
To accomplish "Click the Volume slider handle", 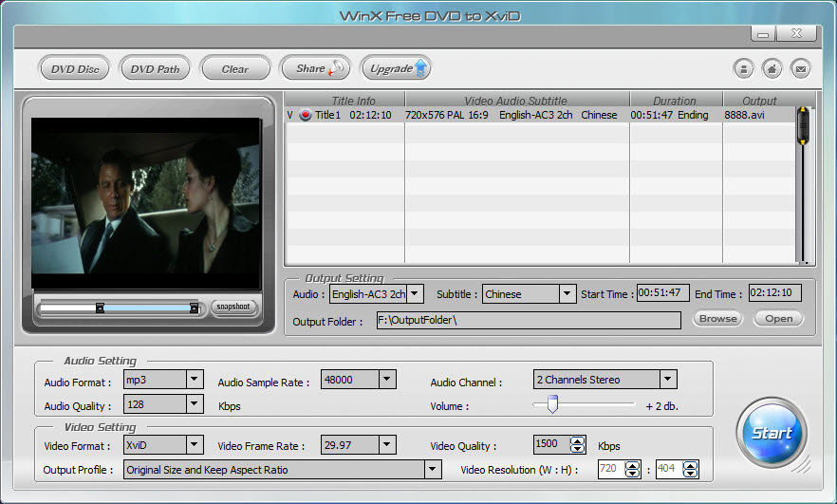I will pos(552,404).
